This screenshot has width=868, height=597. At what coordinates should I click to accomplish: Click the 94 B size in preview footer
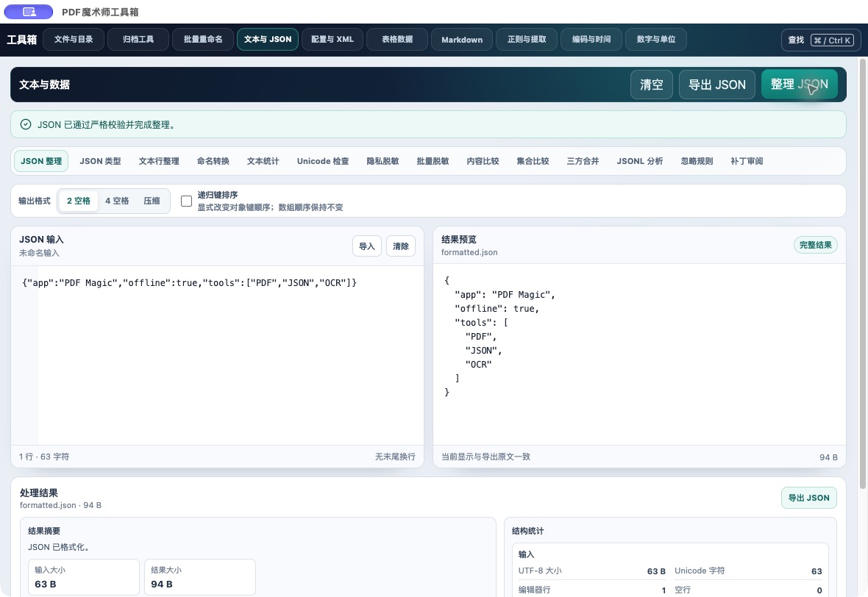pos(829,457)
